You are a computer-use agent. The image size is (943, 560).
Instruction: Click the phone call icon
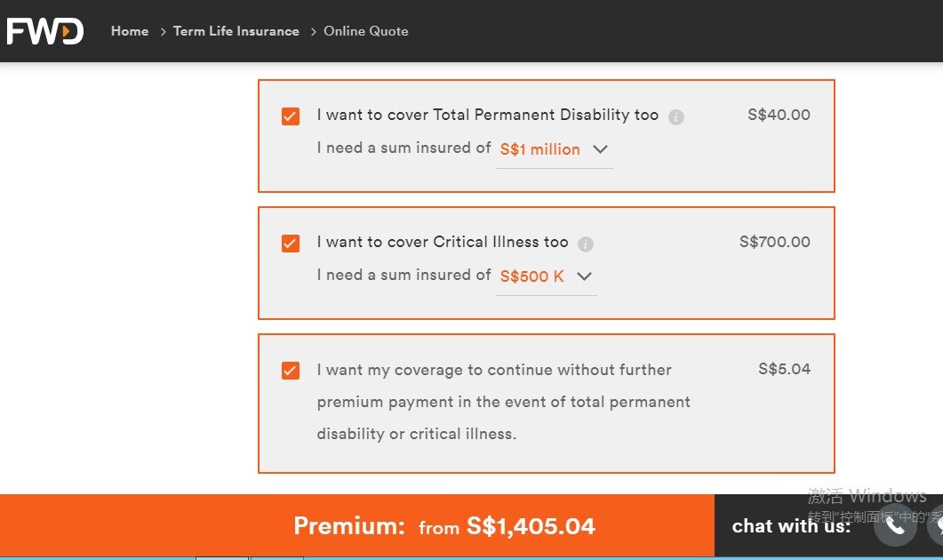point(895,526)
